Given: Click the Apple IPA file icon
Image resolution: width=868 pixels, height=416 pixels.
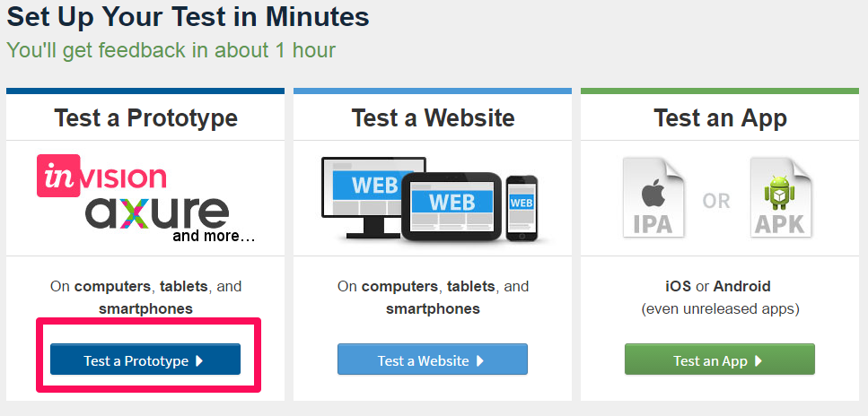Looking at the screenshot, I should 653,197.
